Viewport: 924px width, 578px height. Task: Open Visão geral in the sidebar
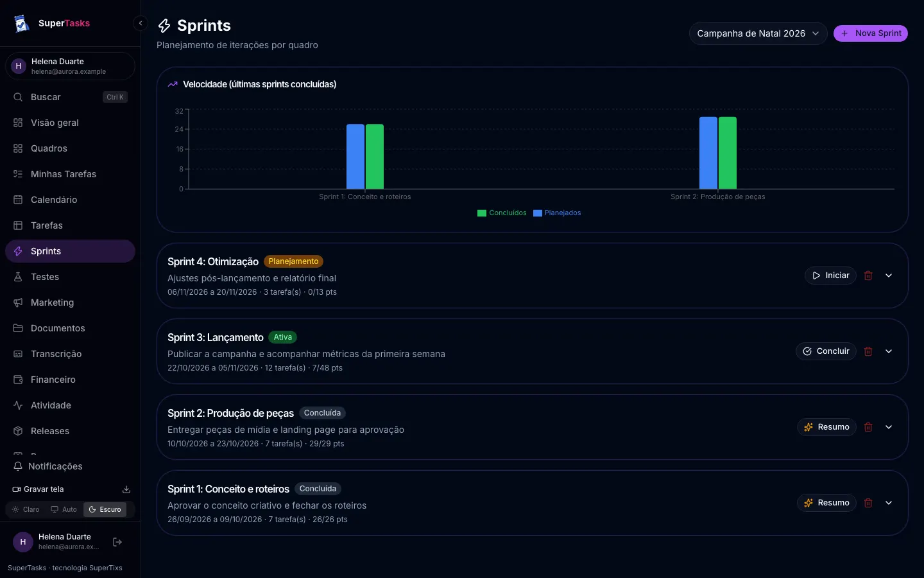coord(70,123)
